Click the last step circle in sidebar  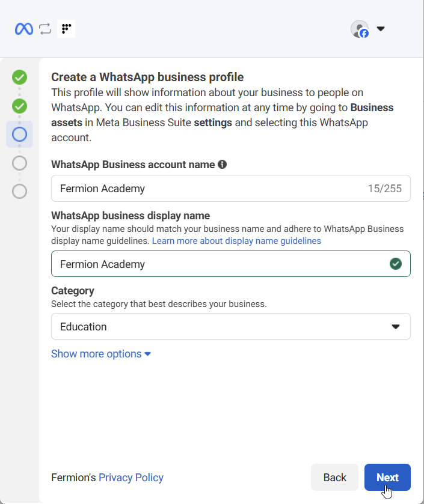[19, 191]
